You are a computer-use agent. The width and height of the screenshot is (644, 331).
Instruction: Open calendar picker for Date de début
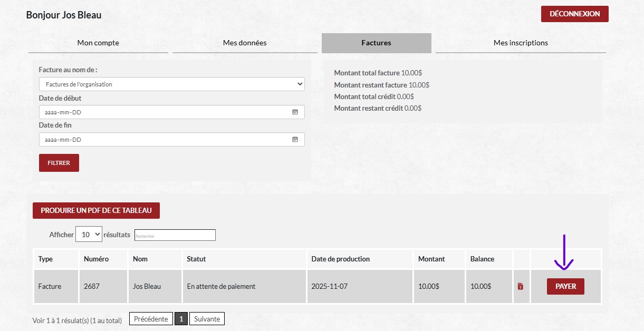[295, 112]
